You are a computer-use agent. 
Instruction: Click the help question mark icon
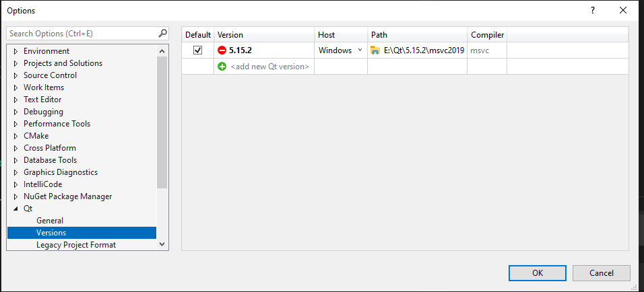click(x=593, y=11)
